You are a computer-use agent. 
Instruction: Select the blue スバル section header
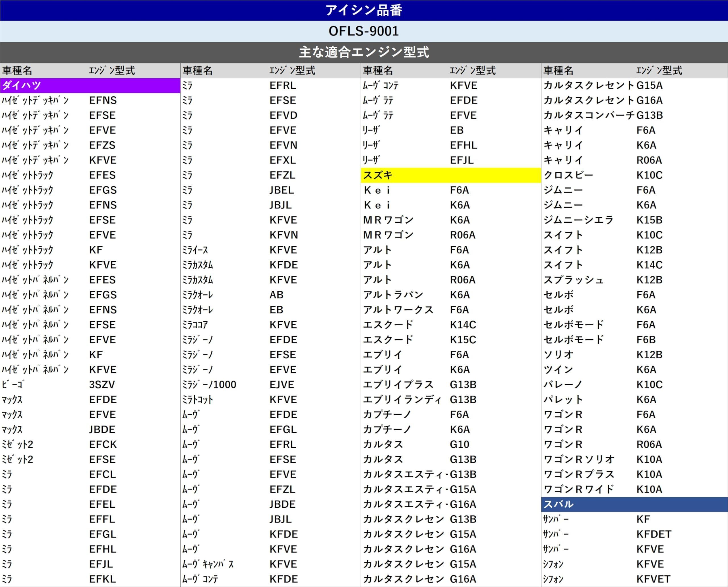click(634, 504)
